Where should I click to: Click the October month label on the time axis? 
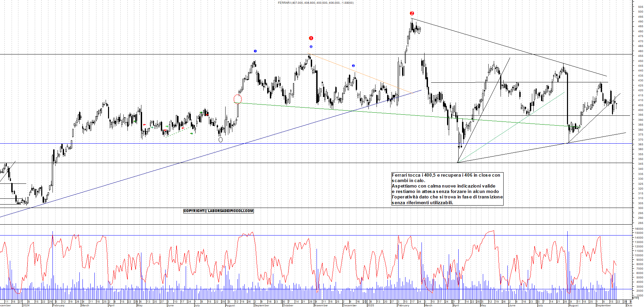pyautogui.click(x=288, y=305)
